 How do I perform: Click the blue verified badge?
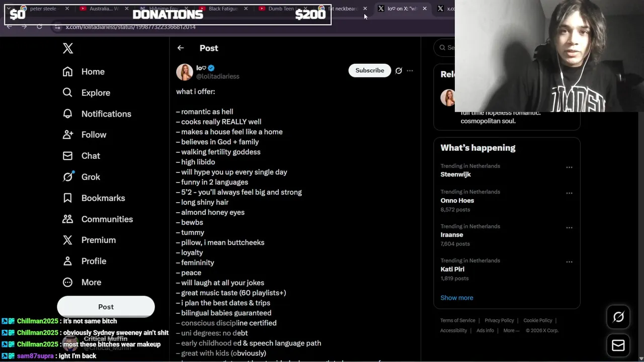point(211,68)
